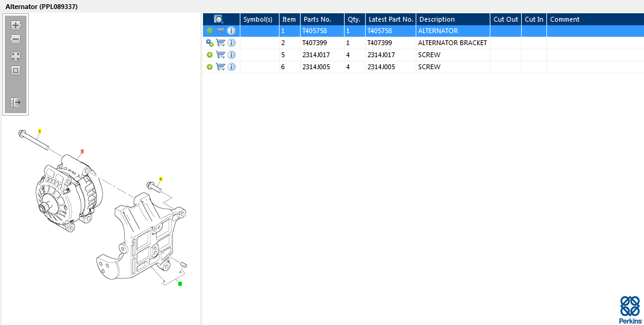
Task: Zoom in on the alternator diagram
Action: (16, 25)
